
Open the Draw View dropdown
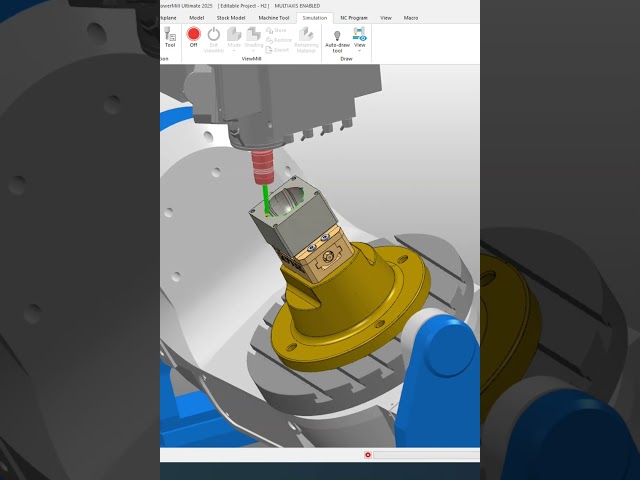click(x=360, y=40)
